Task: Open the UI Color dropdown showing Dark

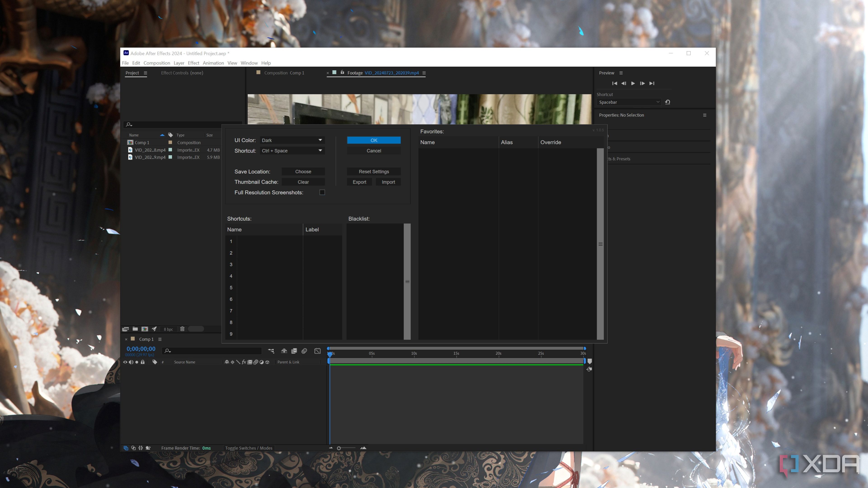Action: coord(292,140)
